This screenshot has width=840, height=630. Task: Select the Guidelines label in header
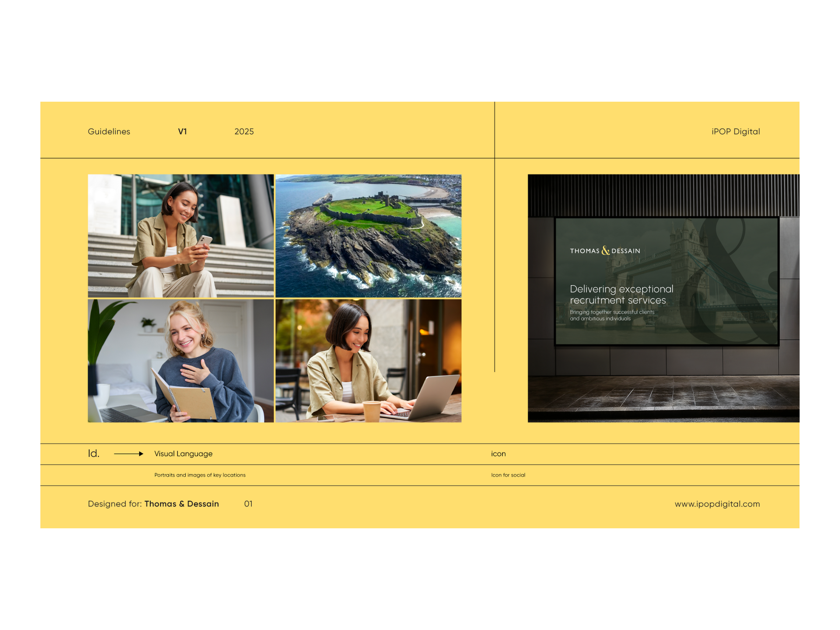(x=109, y=131)
